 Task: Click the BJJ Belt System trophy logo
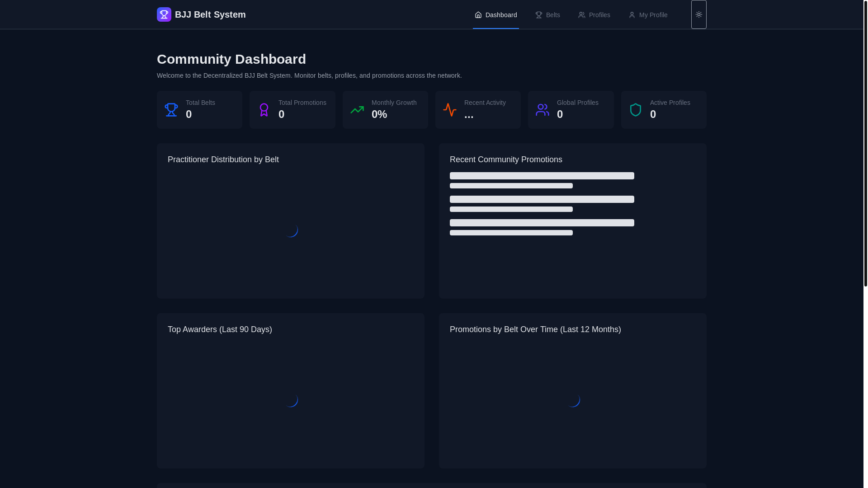pos(164,14)
